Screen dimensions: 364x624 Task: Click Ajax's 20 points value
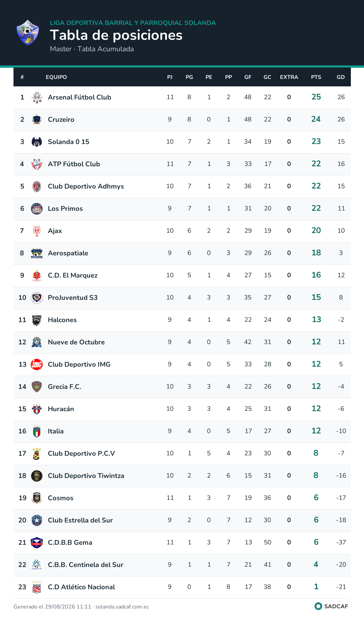[x=316, y=230]
